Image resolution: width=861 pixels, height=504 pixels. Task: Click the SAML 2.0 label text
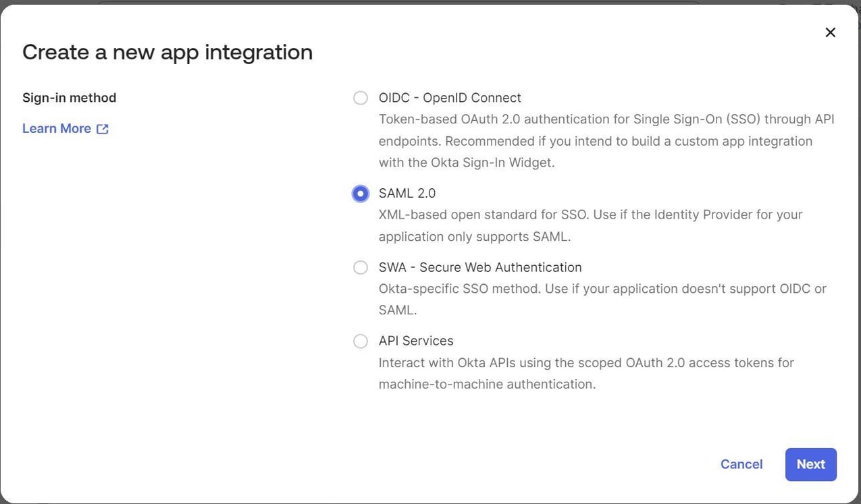pos(407,193)
